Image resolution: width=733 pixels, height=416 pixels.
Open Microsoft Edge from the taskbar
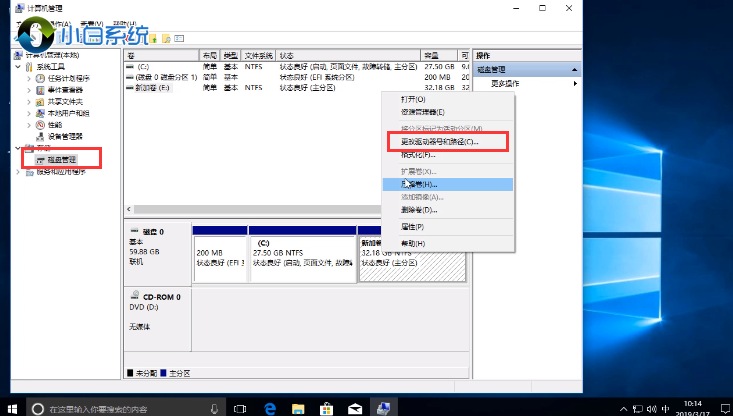[270, 408]
